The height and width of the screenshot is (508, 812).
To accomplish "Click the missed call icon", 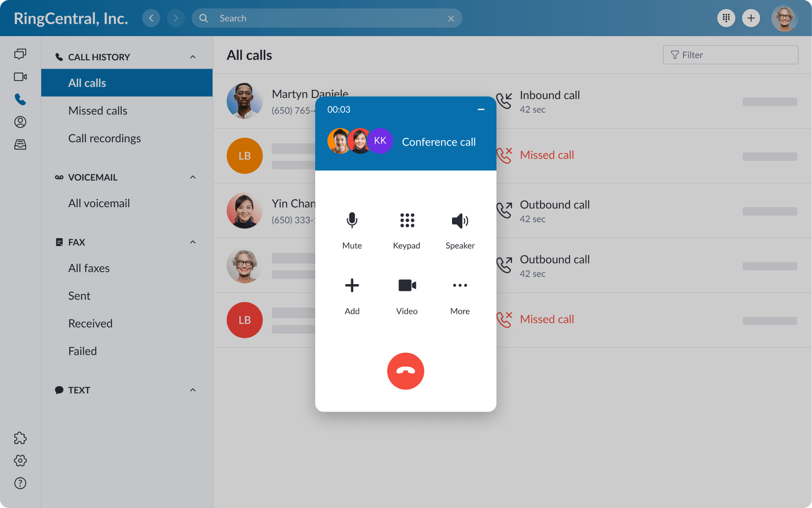I will (504, 155).
